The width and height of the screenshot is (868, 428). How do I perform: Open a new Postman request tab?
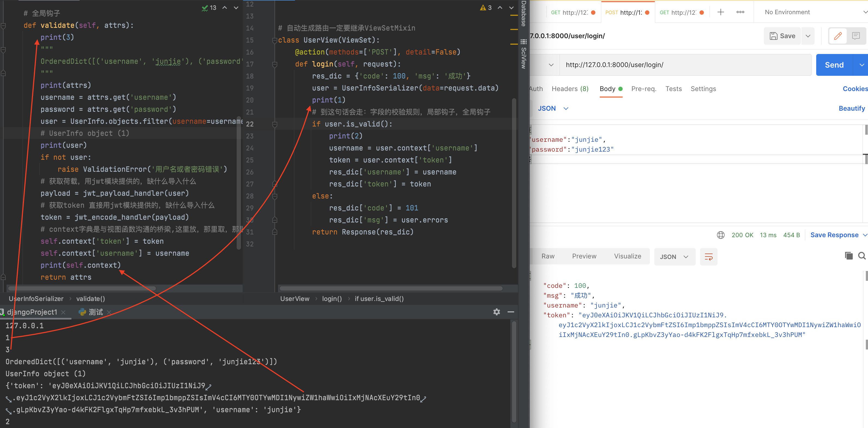pos(721,13)
